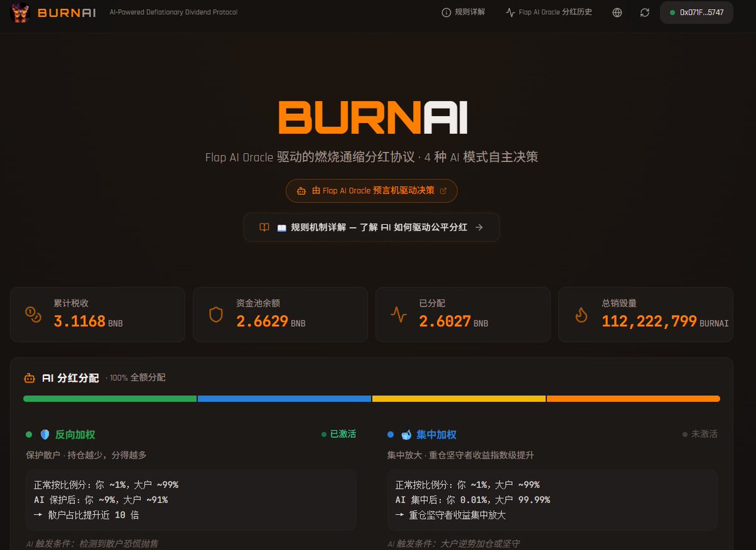Click the 2.6027 BNB distributed value

[x=454, y=321]
